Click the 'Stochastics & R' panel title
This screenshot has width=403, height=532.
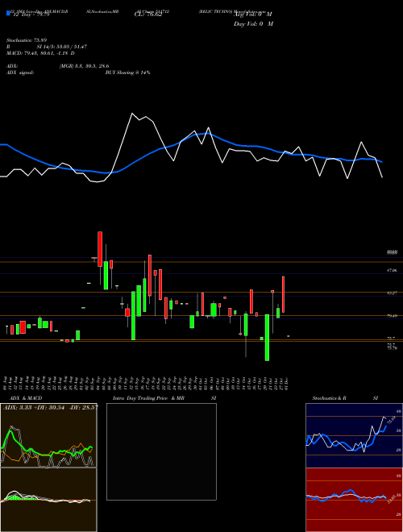[x=330, y=398]
